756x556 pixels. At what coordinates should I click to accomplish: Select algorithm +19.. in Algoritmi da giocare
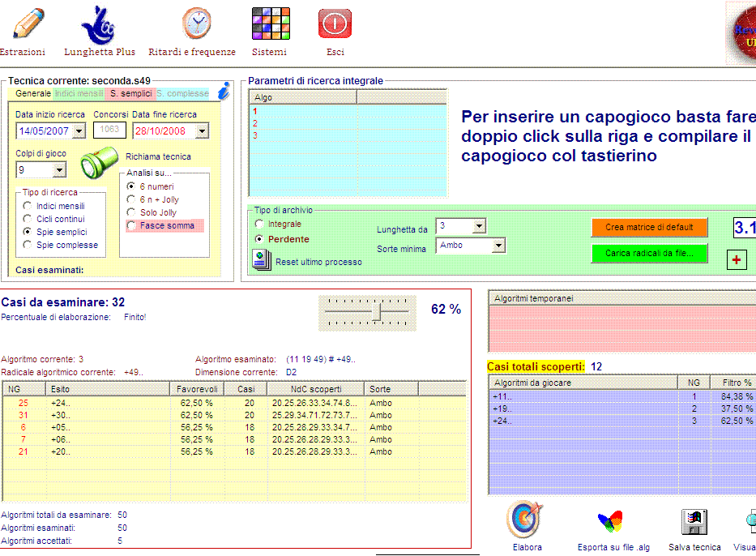pyautogui.click(x=622, y=408)
